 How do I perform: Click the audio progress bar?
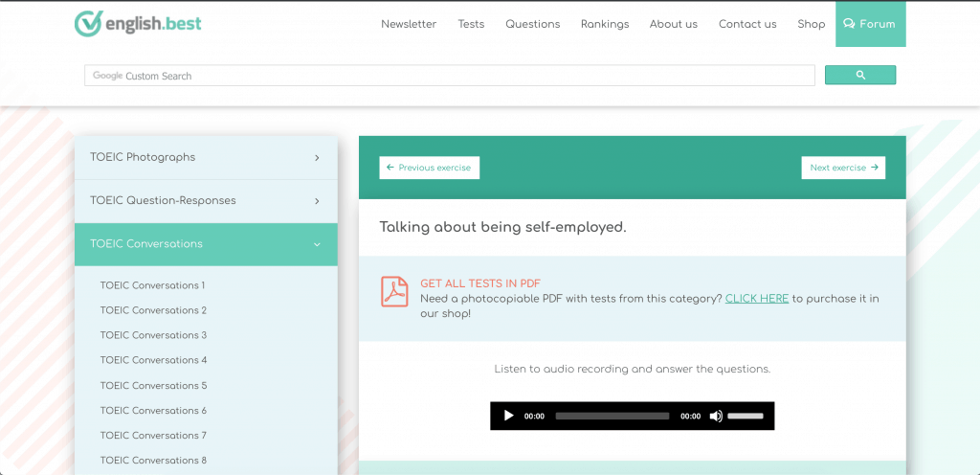click(x=612, y=416)
